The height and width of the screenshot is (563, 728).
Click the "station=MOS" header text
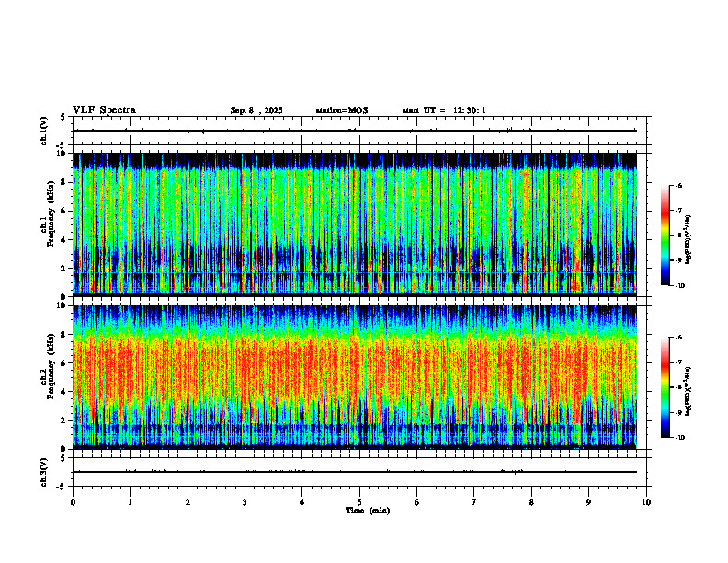342,110
